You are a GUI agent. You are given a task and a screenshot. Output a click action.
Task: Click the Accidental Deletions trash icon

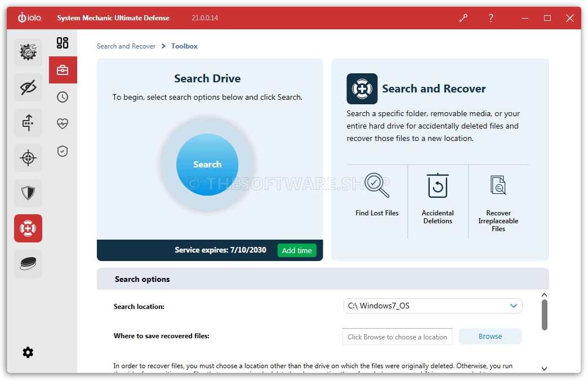coord(438,185)
